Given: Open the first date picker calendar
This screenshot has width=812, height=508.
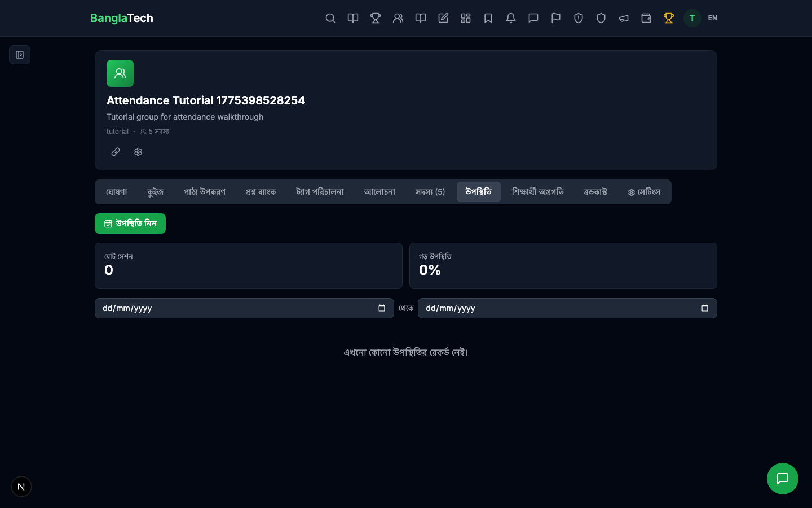Looking at the screenshot, I should [382, 308].
